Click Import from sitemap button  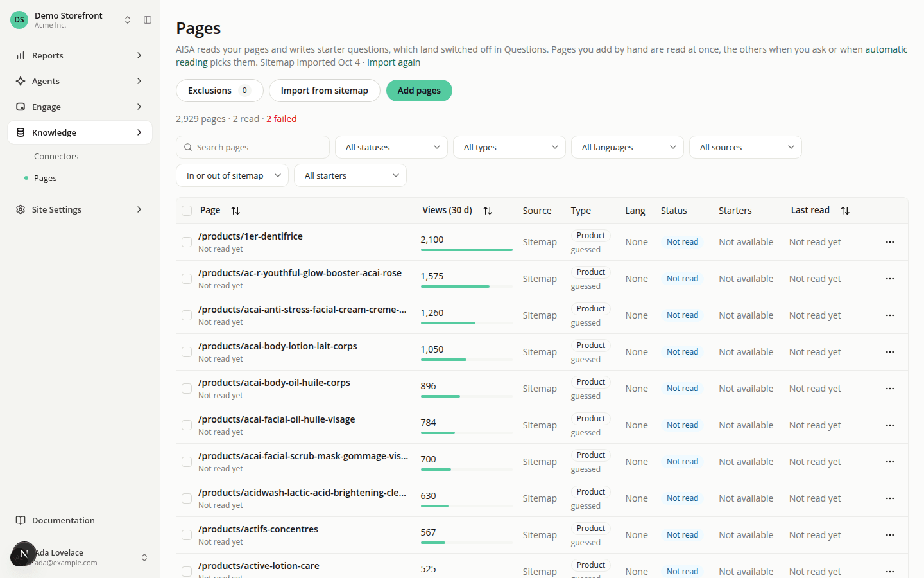(x=325, y=91)
